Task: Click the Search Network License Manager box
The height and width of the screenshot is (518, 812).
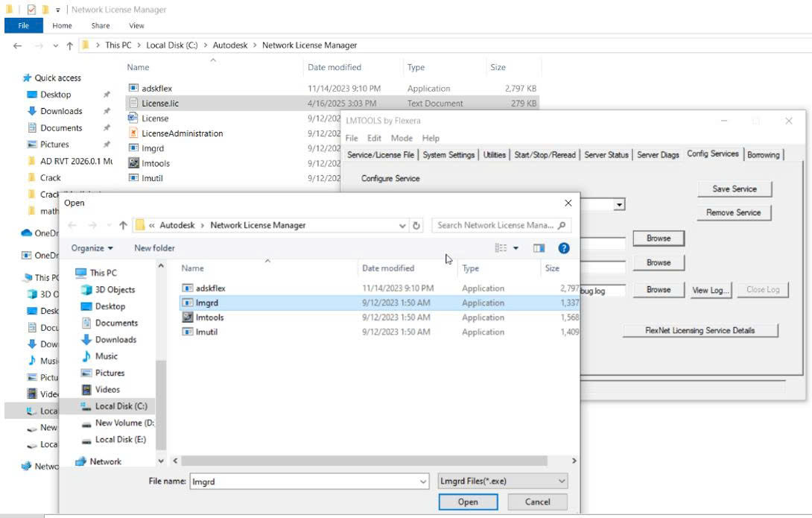Action: coord(501,225)
